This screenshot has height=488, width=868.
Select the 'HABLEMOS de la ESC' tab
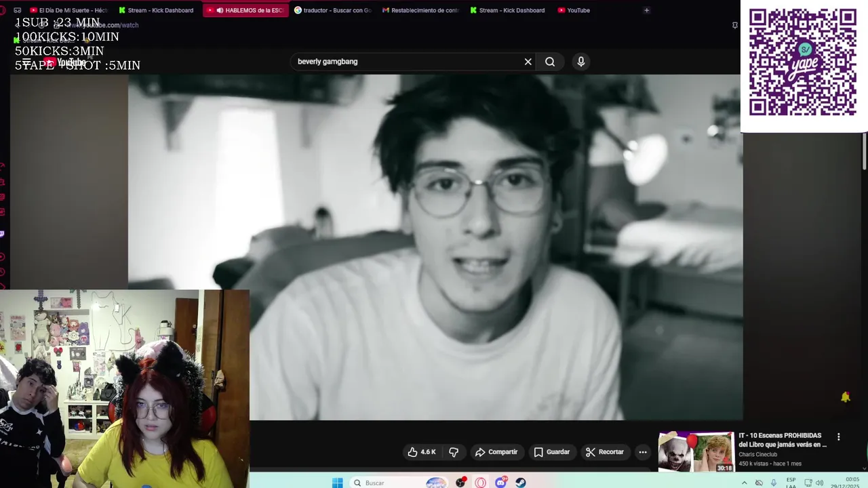click(x=245, y=10)
